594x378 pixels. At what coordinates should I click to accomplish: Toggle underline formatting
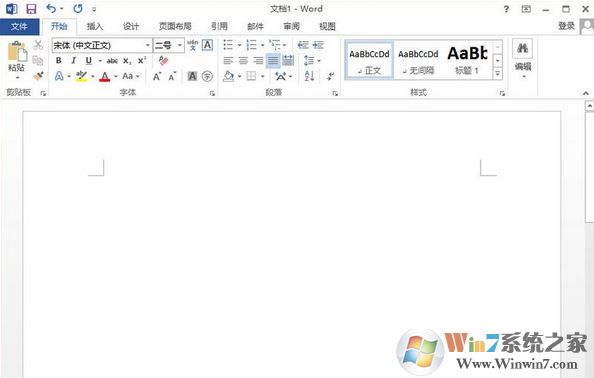[88, 61]
